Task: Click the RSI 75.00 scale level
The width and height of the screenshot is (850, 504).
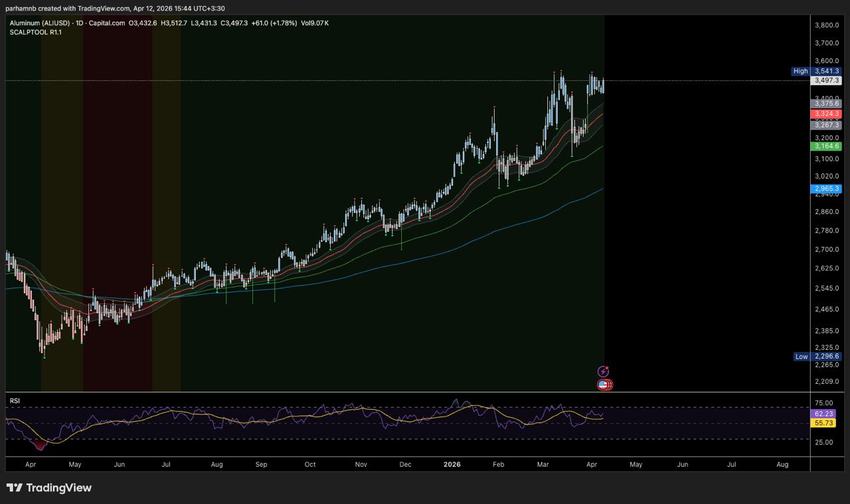Action: click(x=823, y=402)
